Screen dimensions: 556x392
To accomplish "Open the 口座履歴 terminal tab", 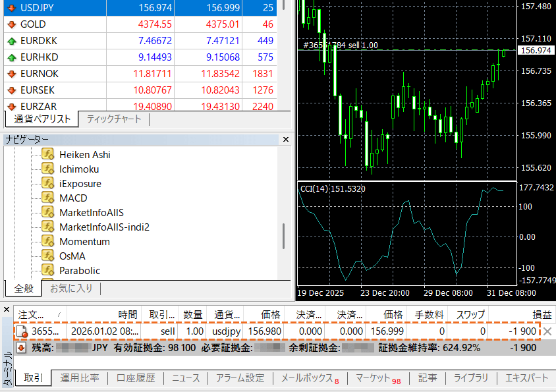I will (x=135, y=378).
